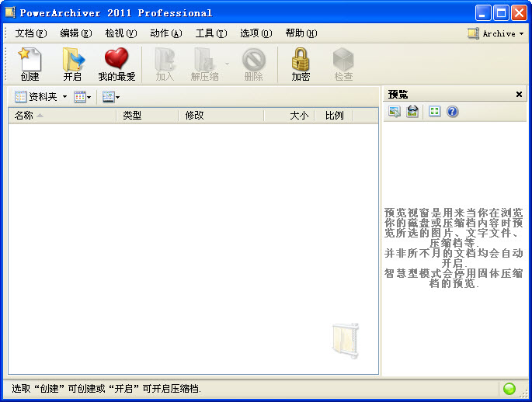532x402 pixels.
Task: Click the 开启 (Open) archive icon
Action: [x=72, y=64]
